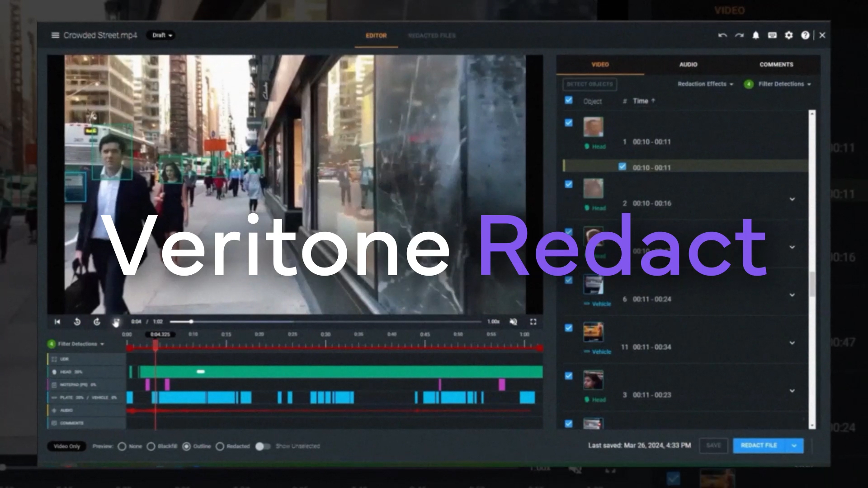
Task: Click the Crowded Street.mp4 file name
Action: point(100,35)
